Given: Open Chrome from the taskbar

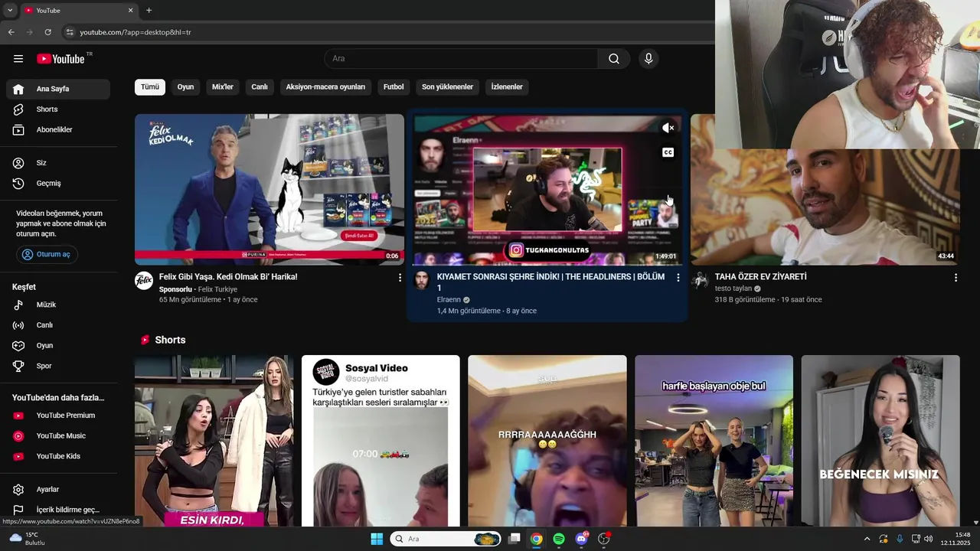Looking at the screenshot, I should tap(537, 539).
